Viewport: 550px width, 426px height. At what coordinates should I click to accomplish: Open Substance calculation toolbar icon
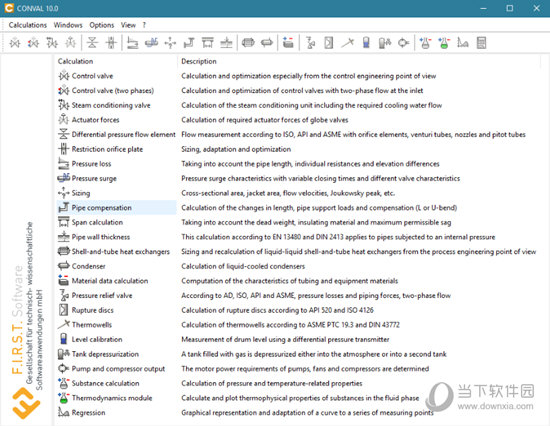[425, 43]
